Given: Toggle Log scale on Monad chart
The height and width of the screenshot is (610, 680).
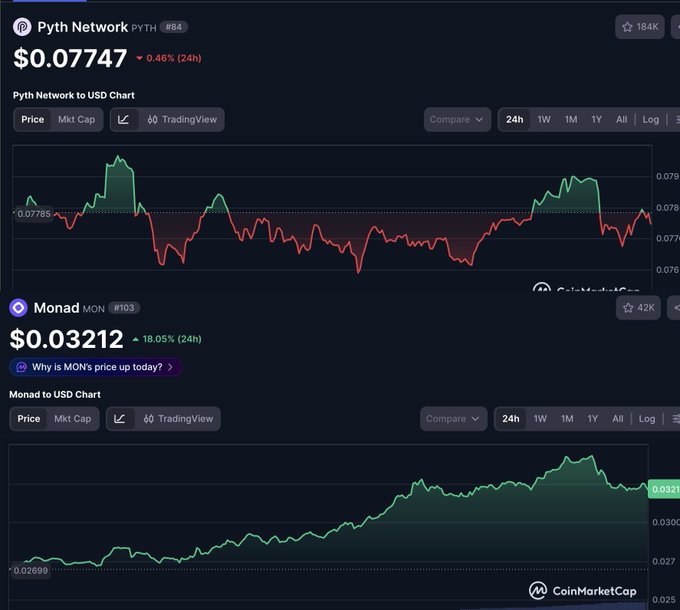Looking at the screenshot, I should click(647, 419).
